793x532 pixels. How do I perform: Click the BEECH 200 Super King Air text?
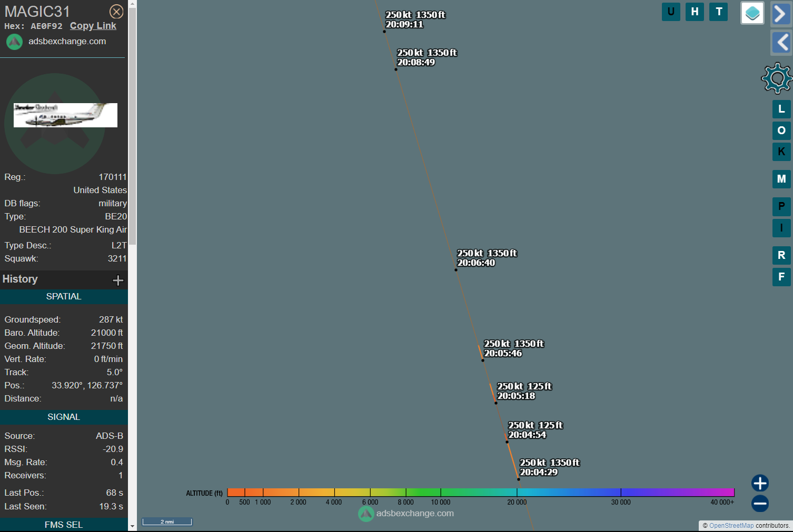[x=73, y=229]
